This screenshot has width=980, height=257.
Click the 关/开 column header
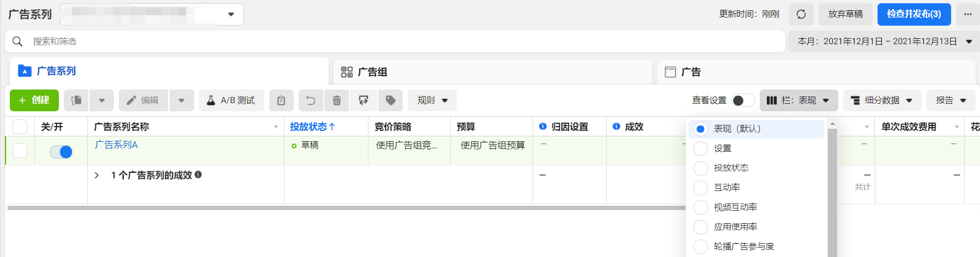pos(52,127)
